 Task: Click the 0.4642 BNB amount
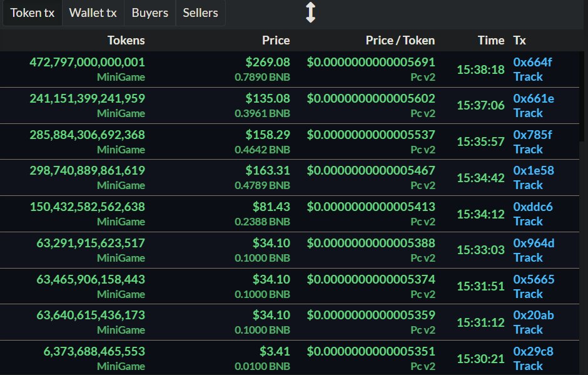pos(262,150)
